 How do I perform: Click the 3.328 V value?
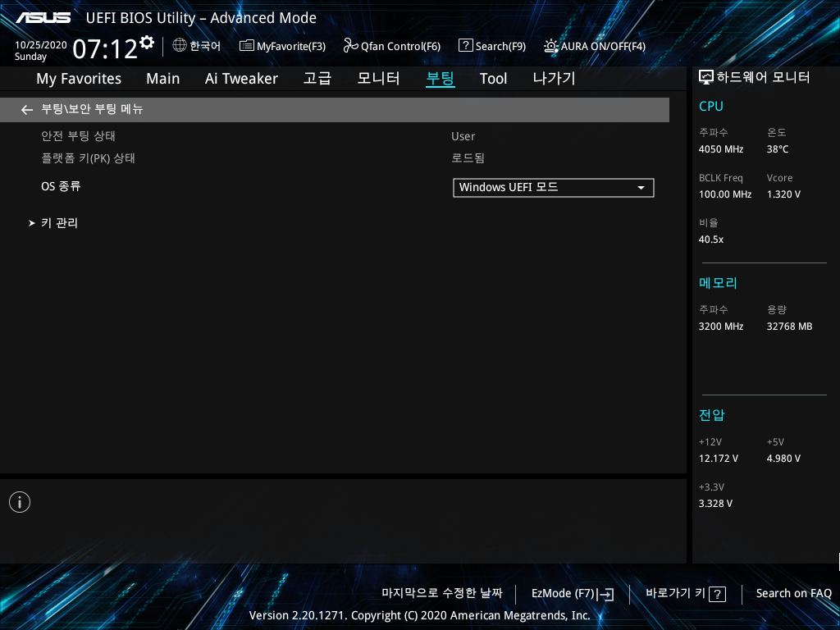(715, 504)
